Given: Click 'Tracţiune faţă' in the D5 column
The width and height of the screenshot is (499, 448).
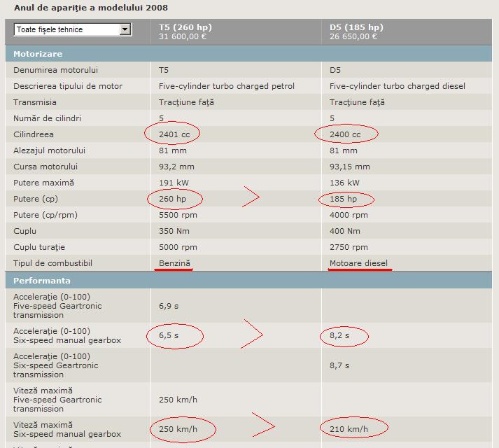Looking at the screenshot, I should click(357, 102).
